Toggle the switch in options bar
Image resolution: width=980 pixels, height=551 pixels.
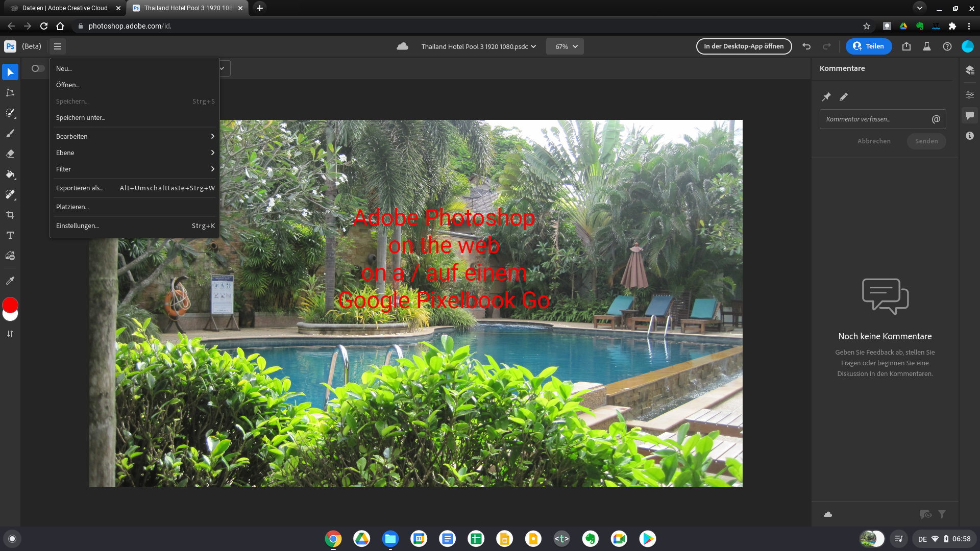(38, 68)
